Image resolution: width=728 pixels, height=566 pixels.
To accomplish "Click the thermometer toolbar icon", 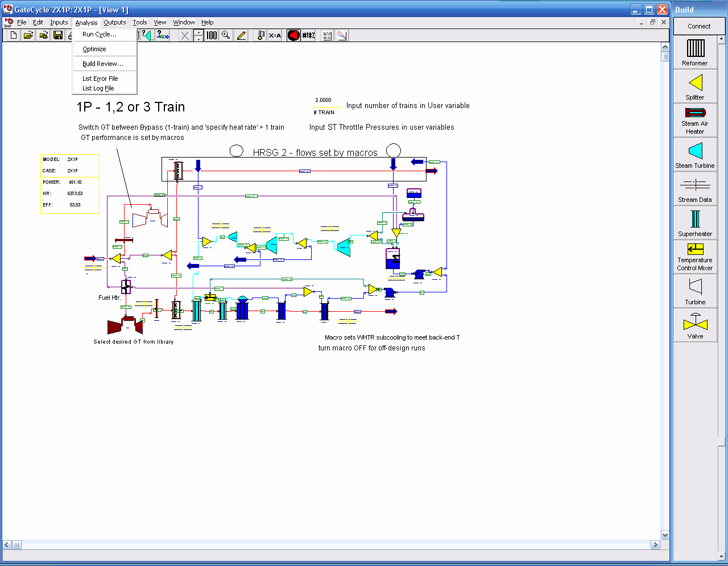I will [260, 35].
